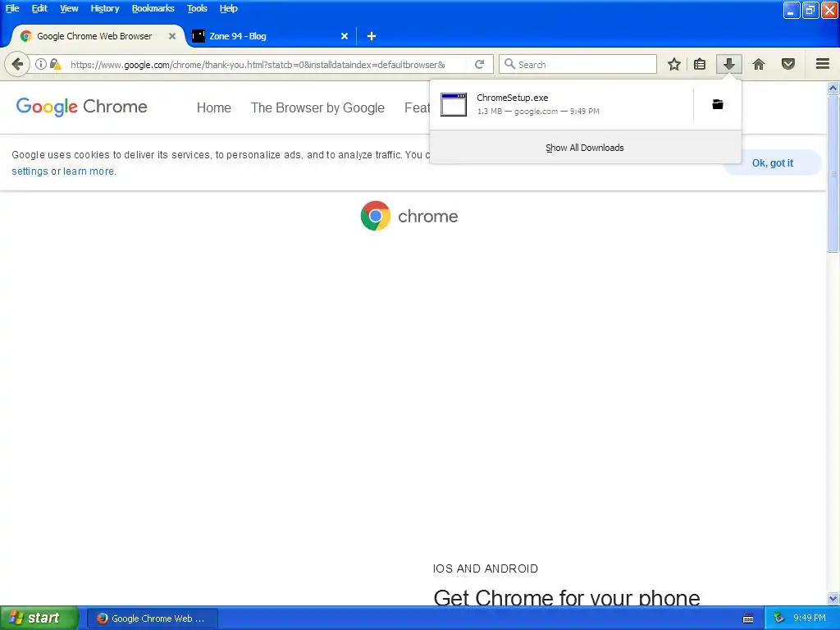Click the page scrollbar up arrow
840x630 pixels.
833,88
